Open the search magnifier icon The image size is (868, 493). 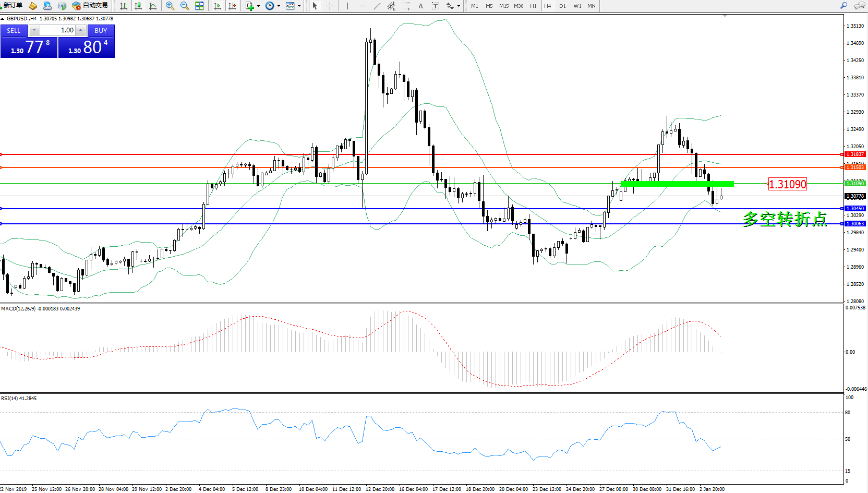843,6
